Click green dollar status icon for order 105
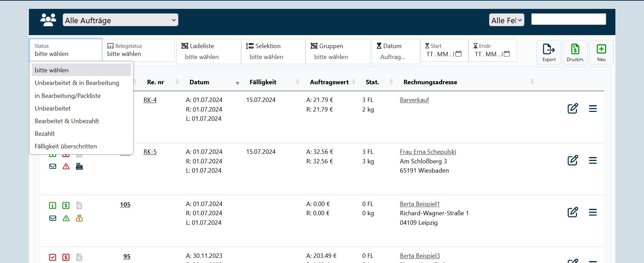 66,205
